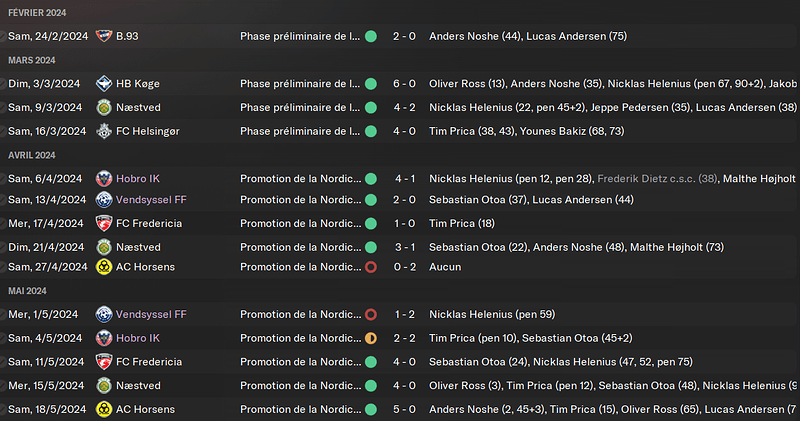Image resolution: width=800 pixels, height=421 pixels.
Task: Click the HB Køge club badge
Action: (x=104, y=84)
